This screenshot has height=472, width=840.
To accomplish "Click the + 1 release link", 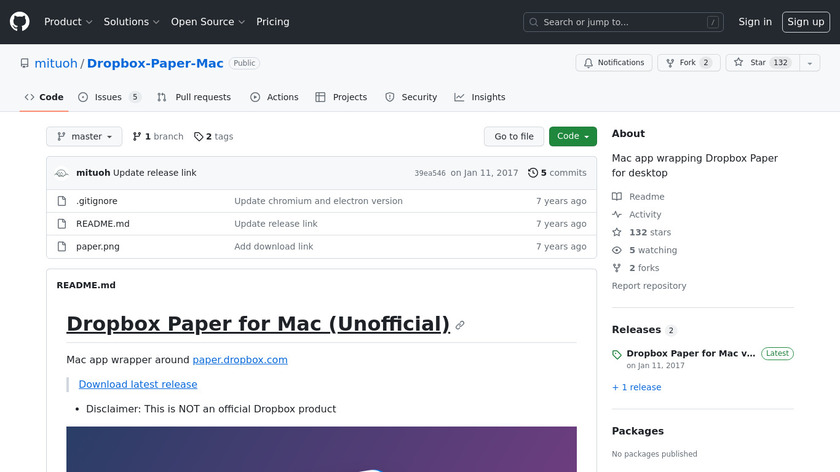I will click(636, 387).
